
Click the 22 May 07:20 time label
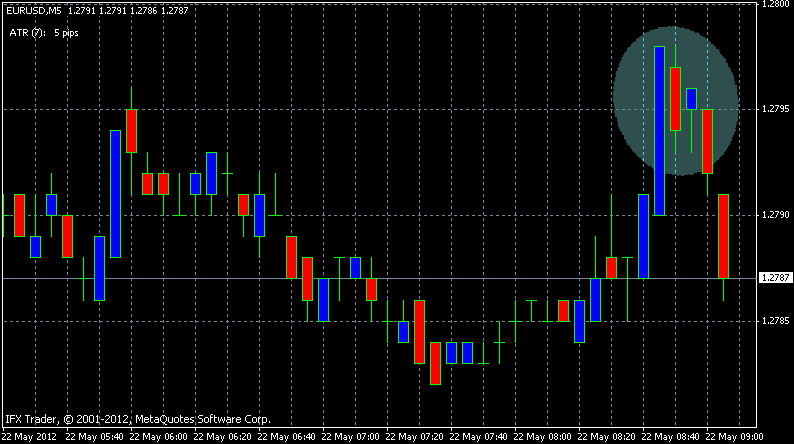tap(414, 436)
